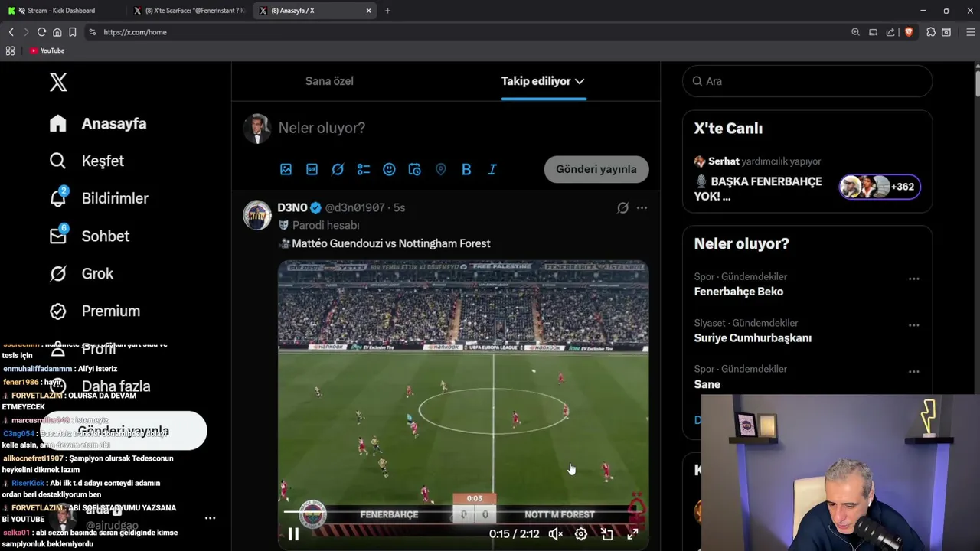The height and width of the screenshot is (551, 980).
Task: Open the @d3n01907 handle link
Action: click(354, 207)
